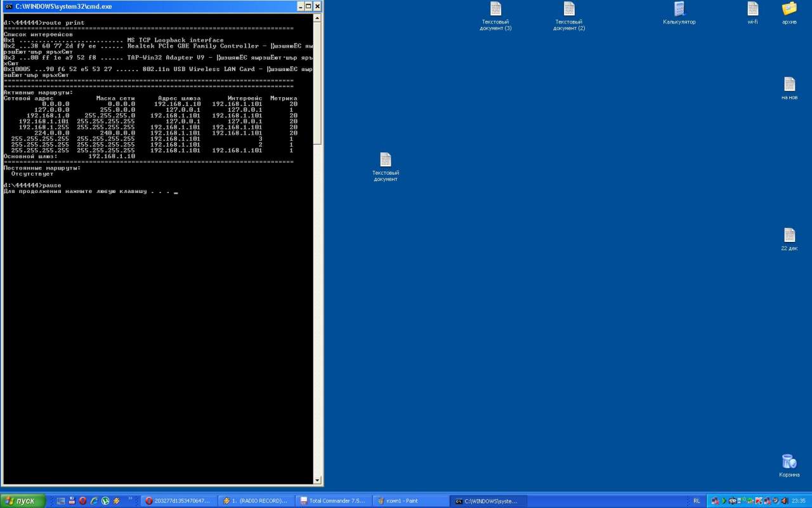The image size is (812, 508).
Task: Click the cmd window vertical scrollbar thumb
Action: point(318,84)
